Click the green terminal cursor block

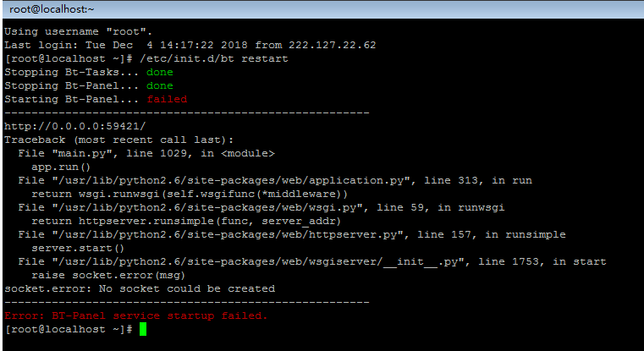pos(143,329)
